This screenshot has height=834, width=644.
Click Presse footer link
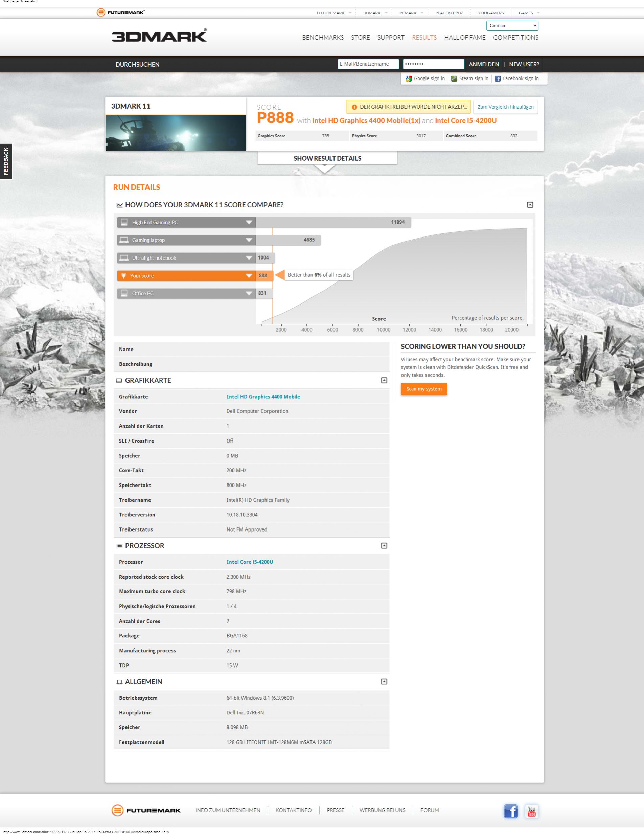(336, 810)
